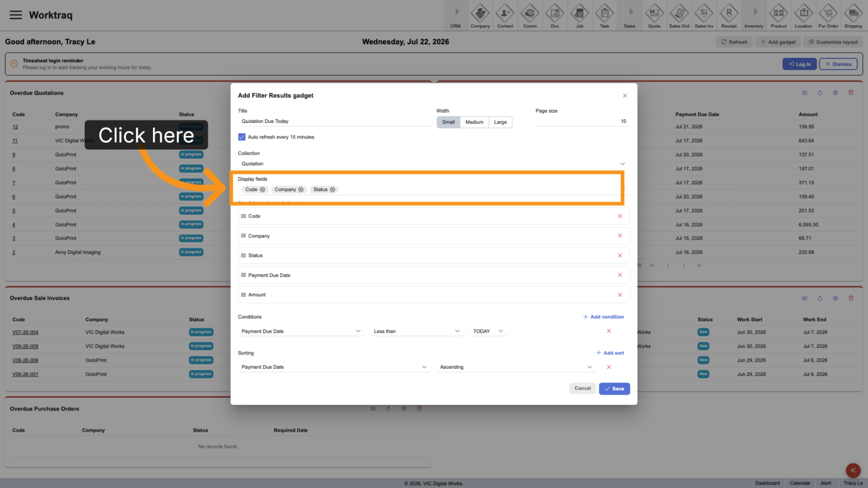Click the floating assistant button in bottom corner

[853, 470]
